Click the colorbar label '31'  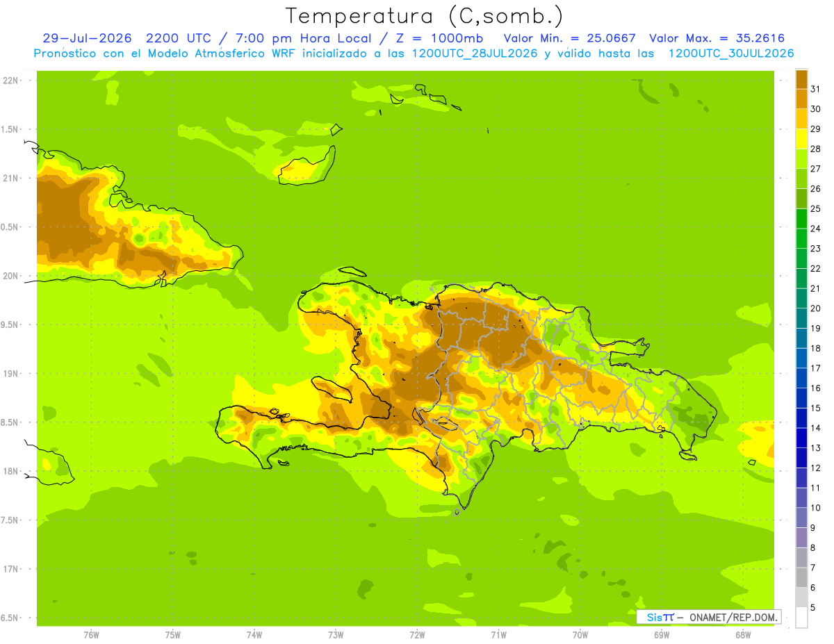(815, 90)
